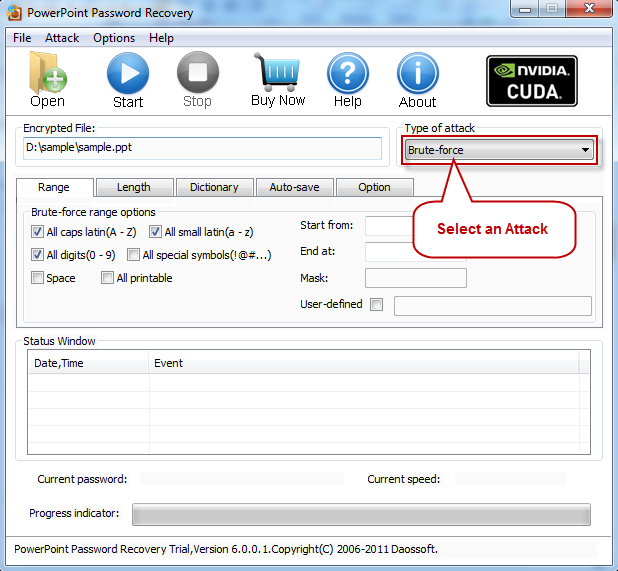
Task: Toggle All small latin(a - z) checkbox
Action: click(x=155, y=232)
